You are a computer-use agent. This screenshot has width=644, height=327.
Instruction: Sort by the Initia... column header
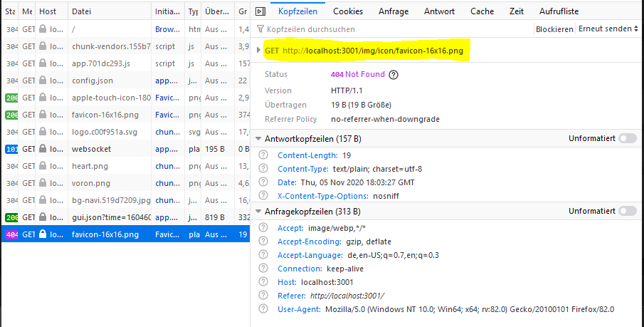(167, 11)
